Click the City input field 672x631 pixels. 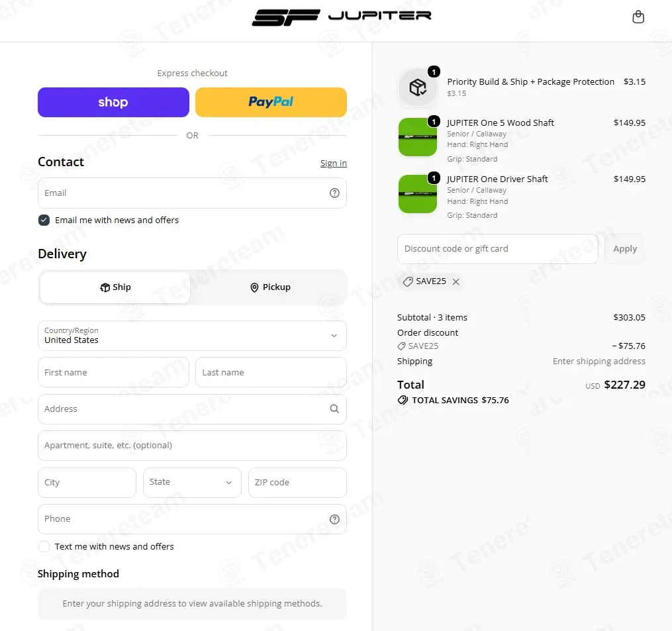87,483
